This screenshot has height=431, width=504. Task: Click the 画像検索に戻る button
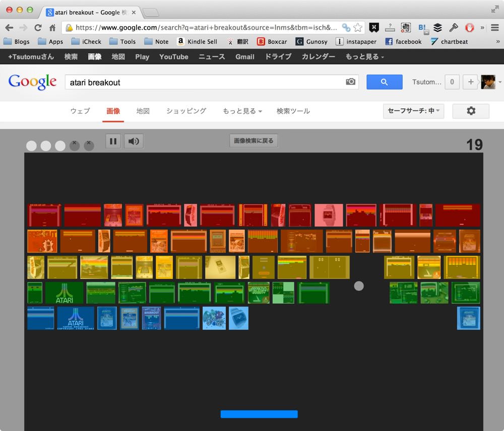(x=254, y=140)
